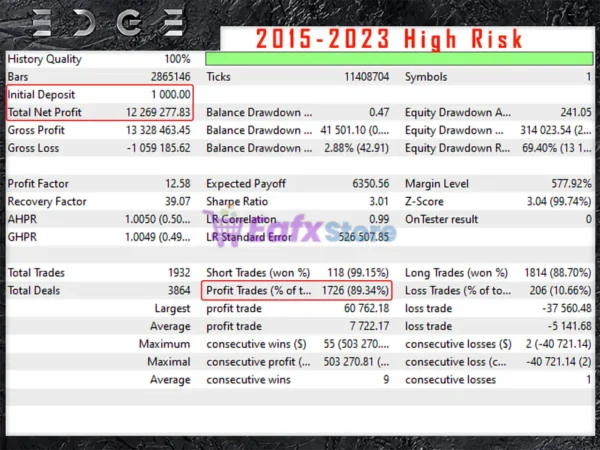Click the Expected Payoff value 6350.56
Image resolution: width=600 pixels, height=450 pixels.
(x=370, y=184)
